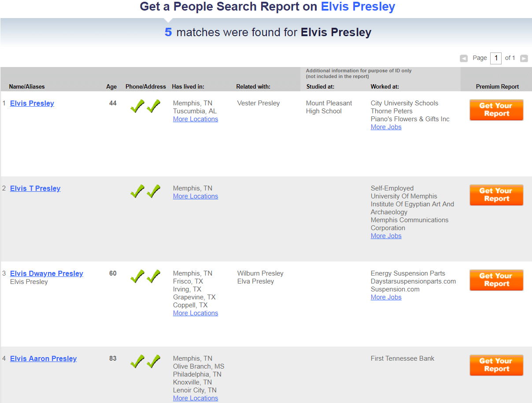Get Your Report for Elvis Aaron Presley
The height and width of the screenshot is (403, 532).
pyautogui.click(x=496, y=365)
